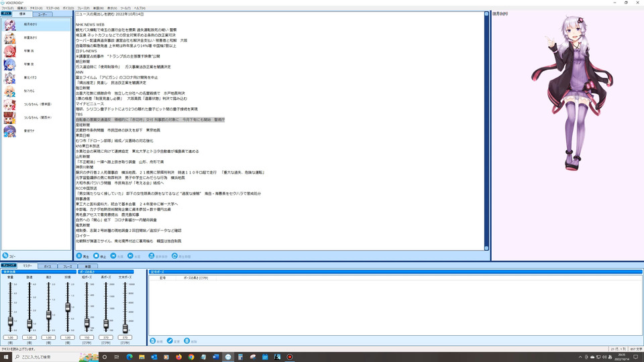Screen dimensions: 644x362
Task: Choose the 琴葉 葵 voice avatar
Action: (x=9, y=64)
